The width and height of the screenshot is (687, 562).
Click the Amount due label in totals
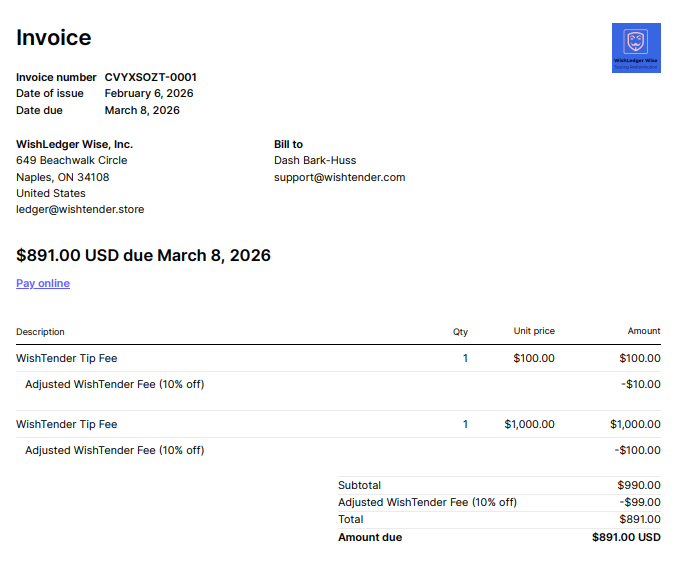pos(370,537)
